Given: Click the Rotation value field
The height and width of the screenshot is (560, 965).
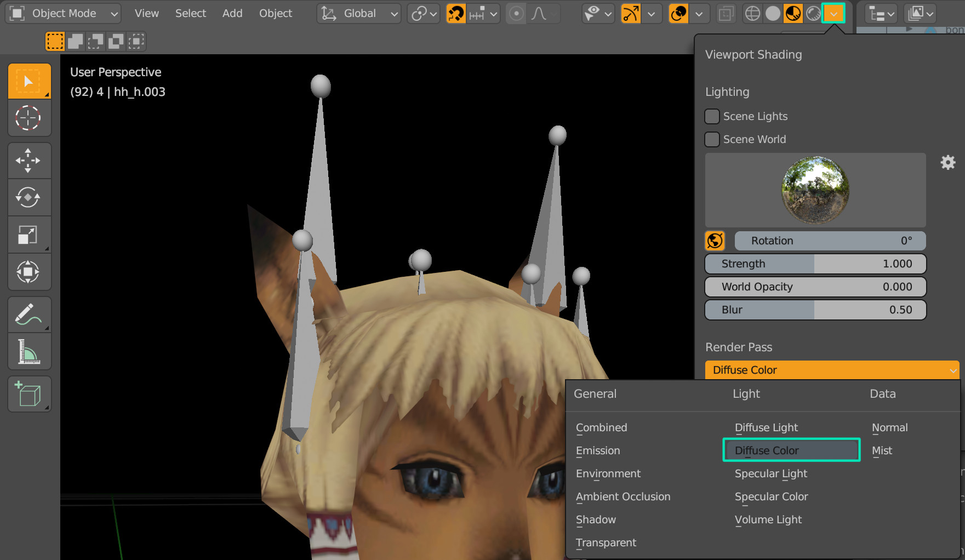Looking at the screenshot, I should (x=830, y=241).
